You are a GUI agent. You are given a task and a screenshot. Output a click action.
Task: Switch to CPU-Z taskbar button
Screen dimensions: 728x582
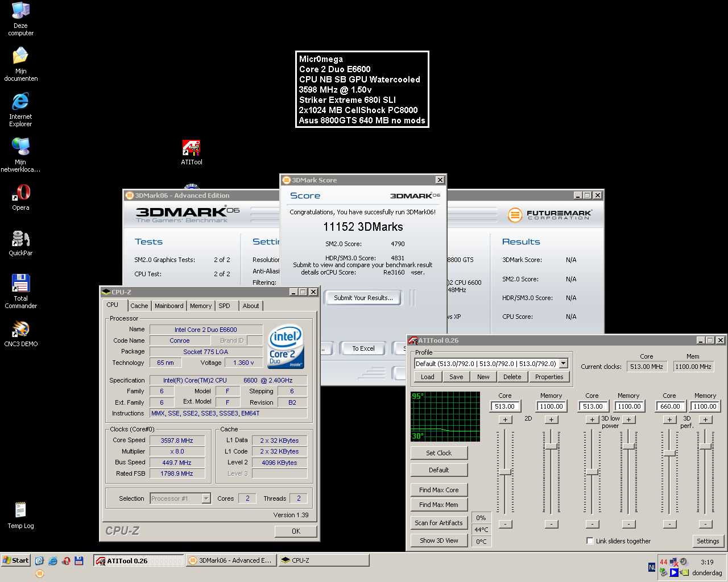[324, 560]
